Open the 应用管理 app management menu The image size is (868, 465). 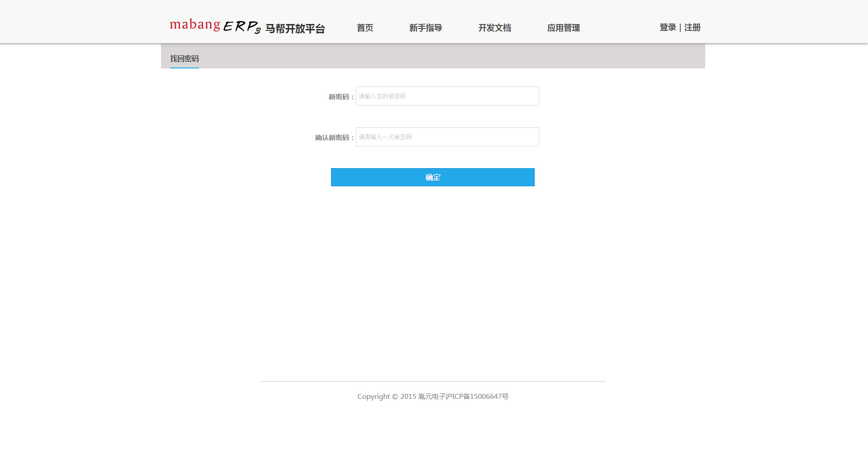[x=563, y=28]
